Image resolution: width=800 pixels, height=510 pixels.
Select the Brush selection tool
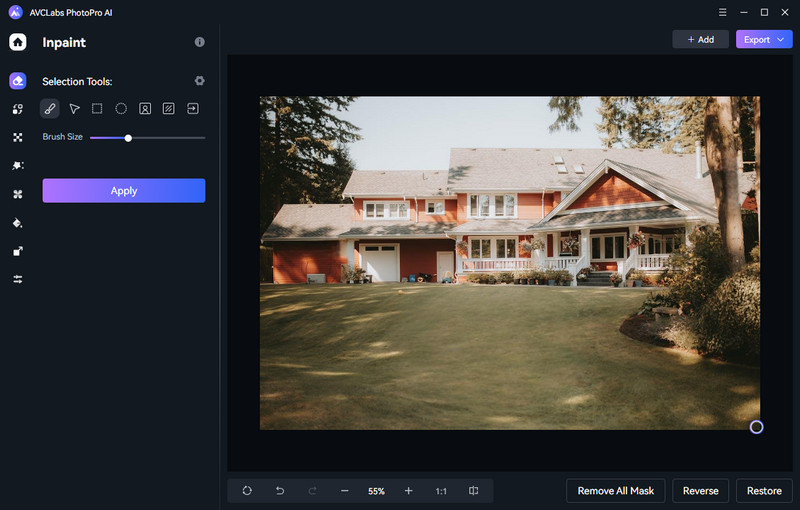[49, 109]
